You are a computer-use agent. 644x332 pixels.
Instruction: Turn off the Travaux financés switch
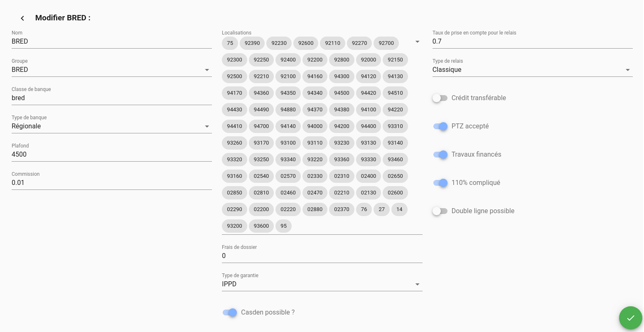pos(440,155)
